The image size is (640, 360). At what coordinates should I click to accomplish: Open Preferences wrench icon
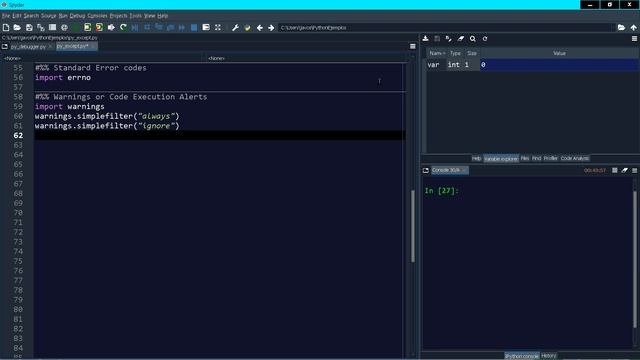[235, 27]
